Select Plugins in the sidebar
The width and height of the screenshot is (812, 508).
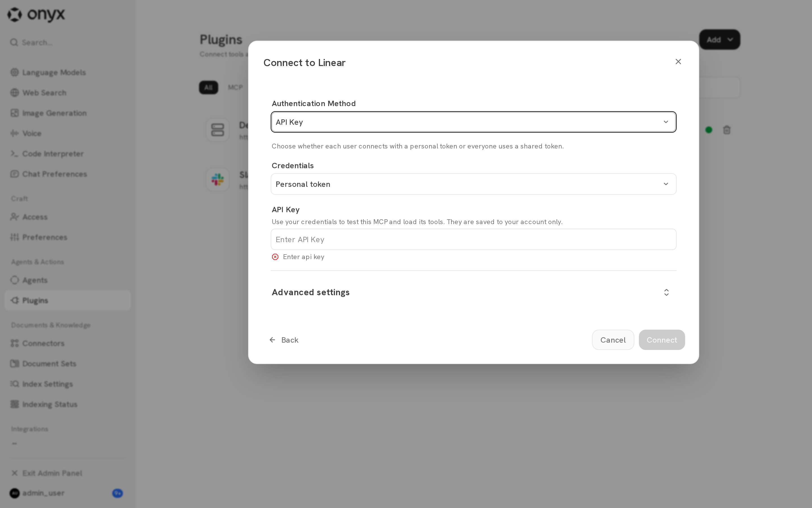pyautogui.click(x=67, y=300)
